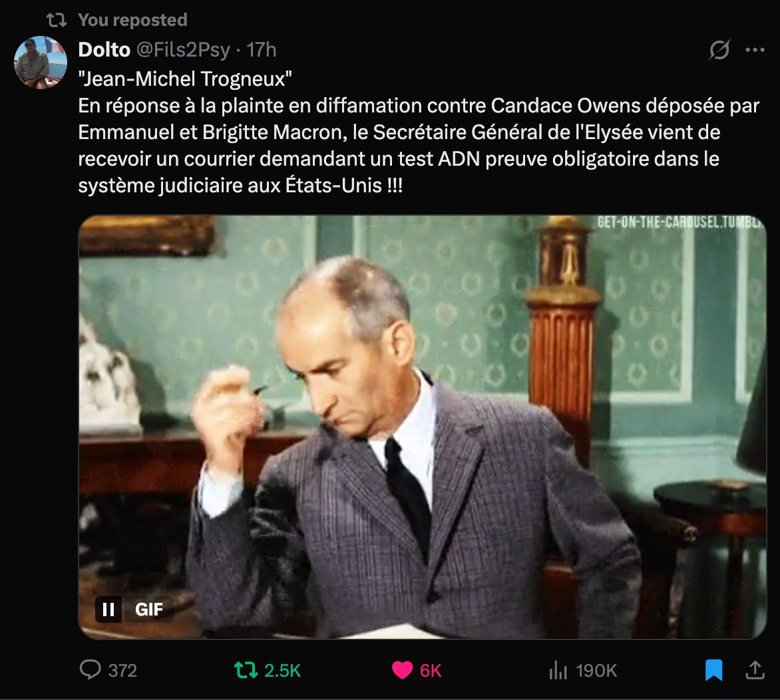Open the share post icon
780x700 pixels.
coord(755,669)
